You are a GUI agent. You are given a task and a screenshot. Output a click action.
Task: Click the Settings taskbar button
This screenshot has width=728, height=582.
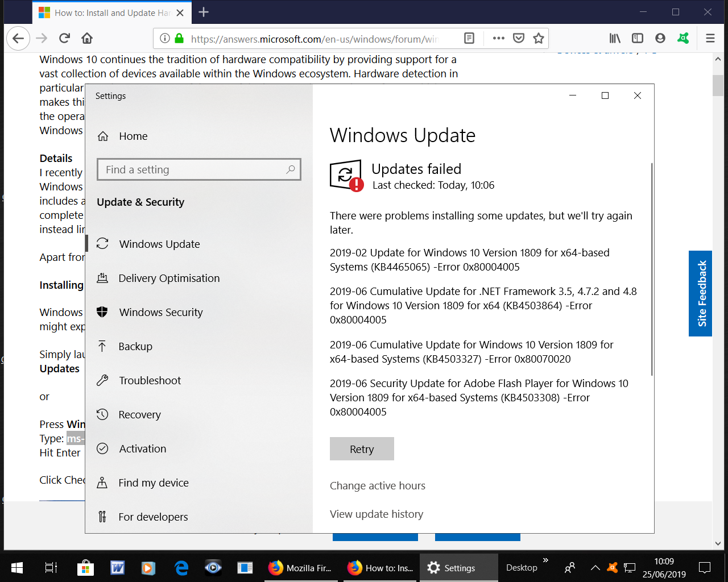tap(459, 568)
